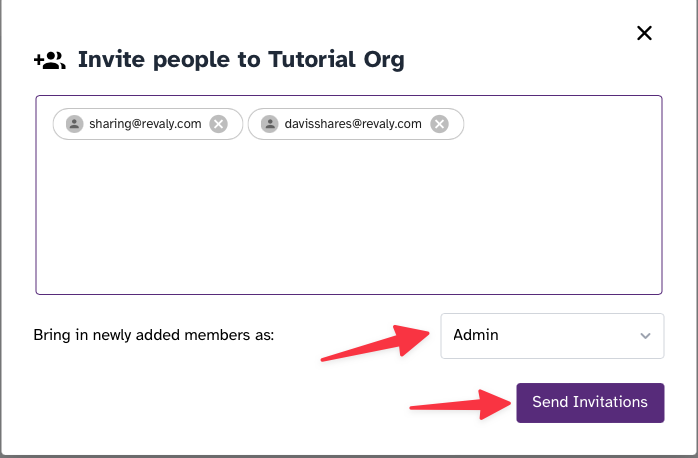Click the add-people icon beside the heading
The width and height of the screenshot is (698, 458).
(x=50, y=61)
